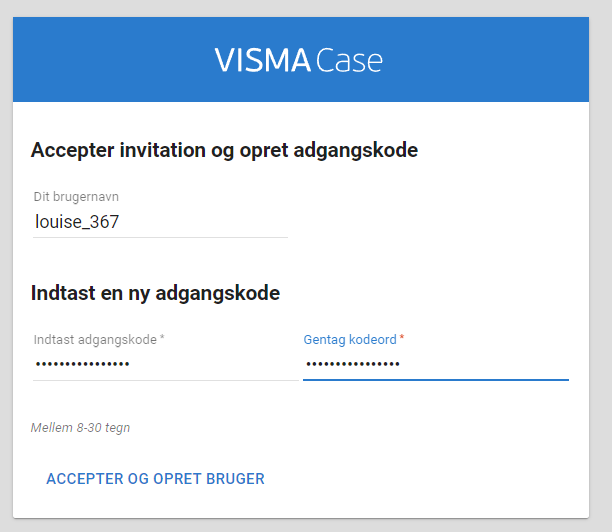Image resolution: width=612 pixels, height=532 pixels.
Task: Click the Mellem 8-30 tegn hint text
Action: pos(80,428)
